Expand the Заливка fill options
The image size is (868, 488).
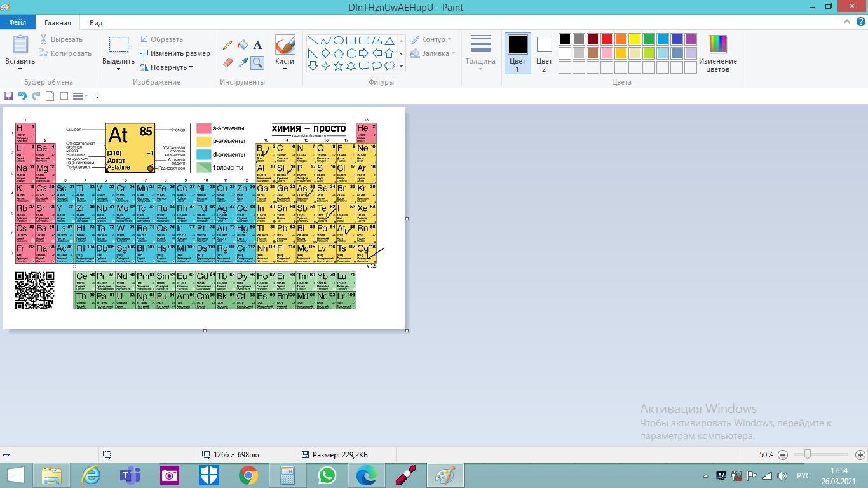pos(433,53)
